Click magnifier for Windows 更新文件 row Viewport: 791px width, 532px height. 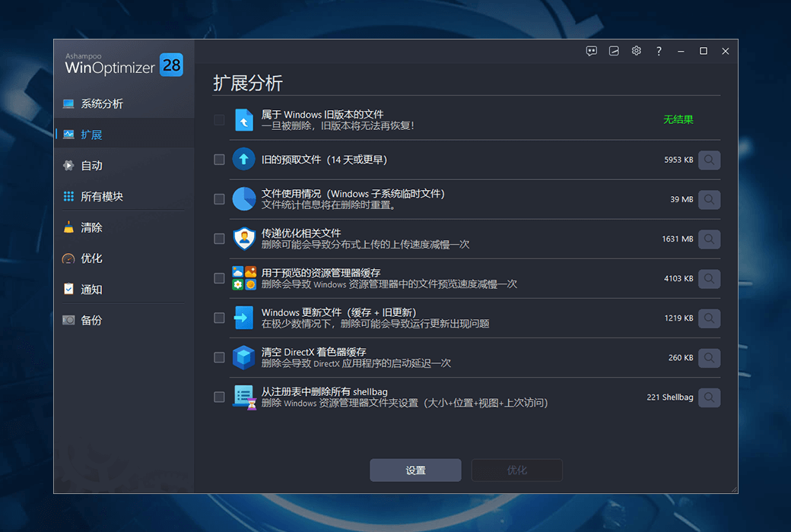(x=709, y=318)
